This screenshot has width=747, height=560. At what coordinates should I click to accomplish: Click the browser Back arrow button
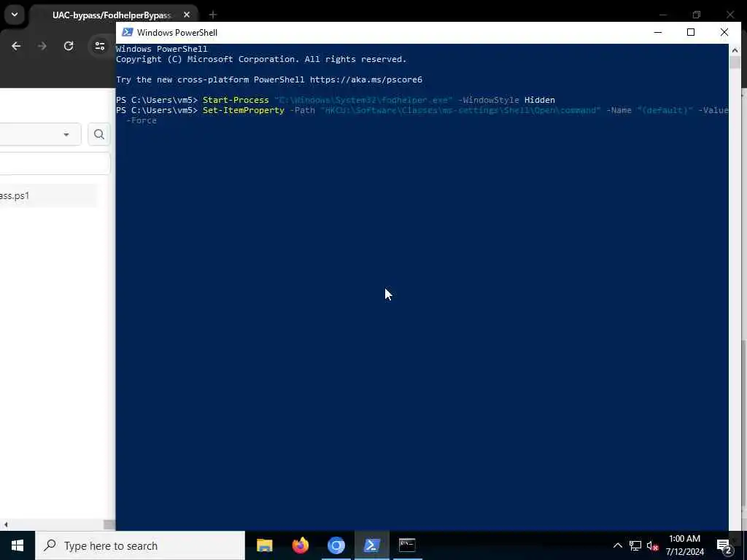pyautogui.click(x=16, y=46)
